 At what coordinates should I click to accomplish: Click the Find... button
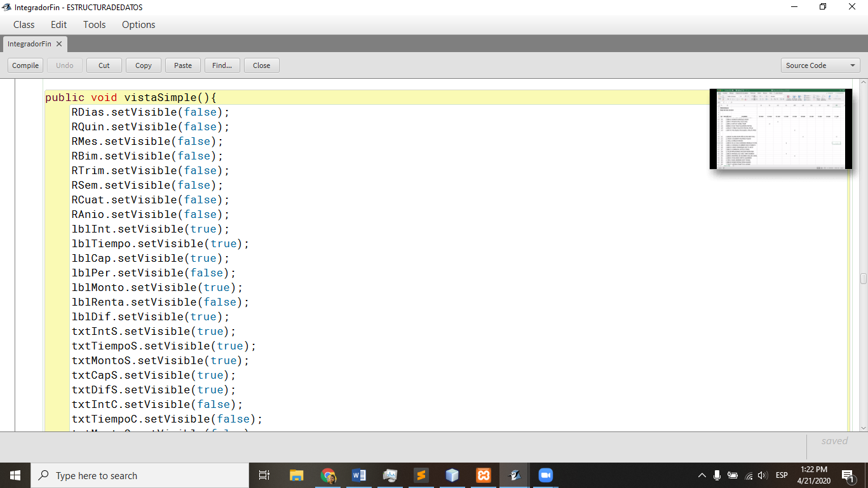(222, 65)
